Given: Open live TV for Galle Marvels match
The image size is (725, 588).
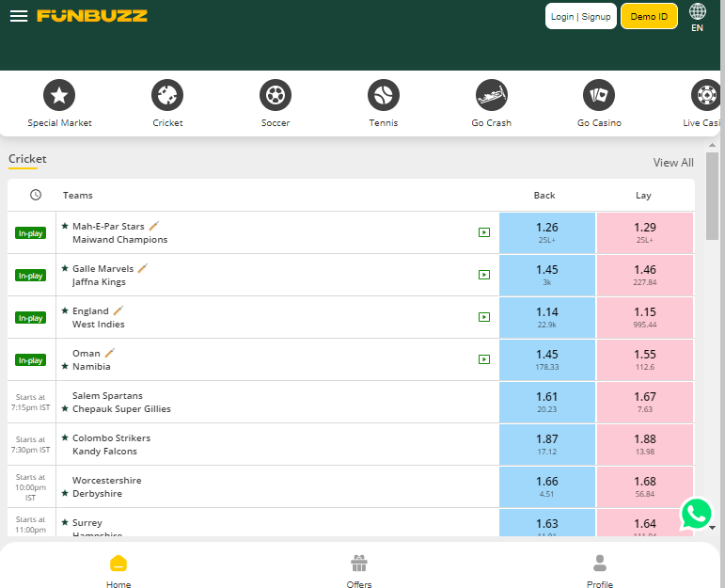Looking at the screenshot, I should [484, 275].
